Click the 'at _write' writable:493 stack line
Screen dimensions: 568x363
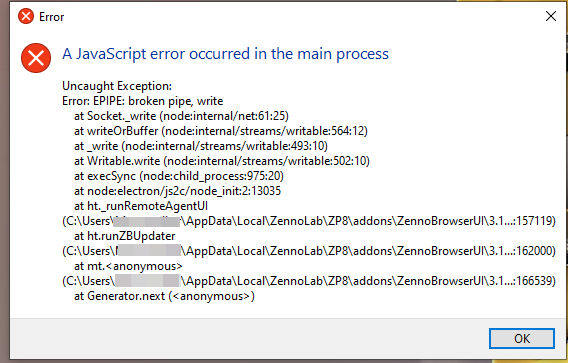point(201,146)
